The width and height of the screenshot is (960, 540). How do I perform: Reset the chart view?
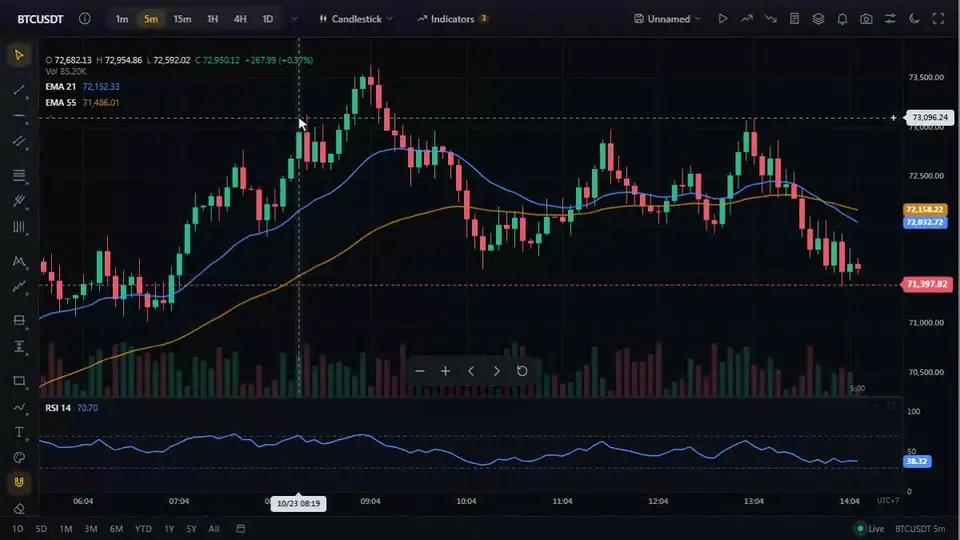522,371
